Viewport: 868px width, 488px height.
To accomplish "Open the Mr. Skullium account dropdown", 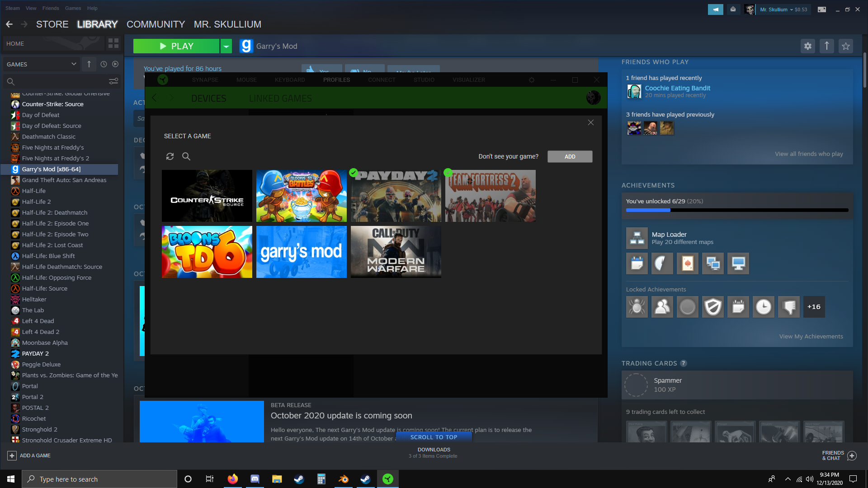I will pos(783,9).
